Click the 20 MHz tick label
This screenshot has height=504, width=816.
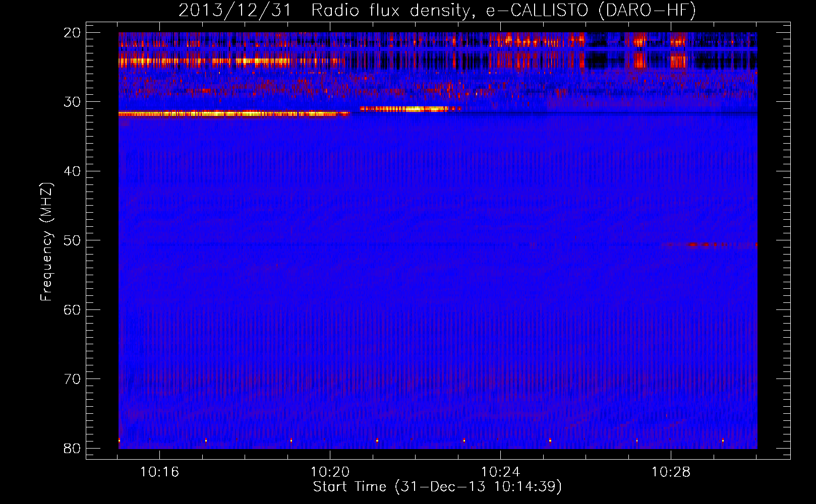point(72,33)
